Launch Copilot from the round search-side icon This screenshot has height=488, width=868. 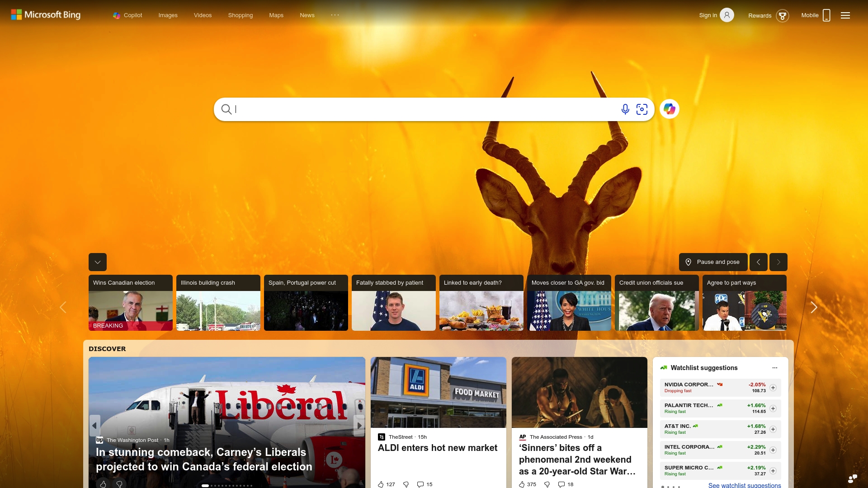point(669,109)
